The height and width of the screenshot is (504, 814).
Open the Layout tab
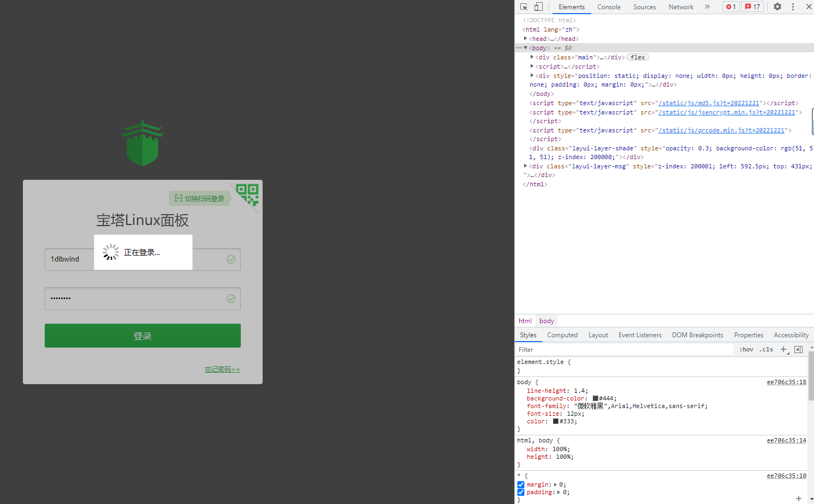[x=598, y=335]
